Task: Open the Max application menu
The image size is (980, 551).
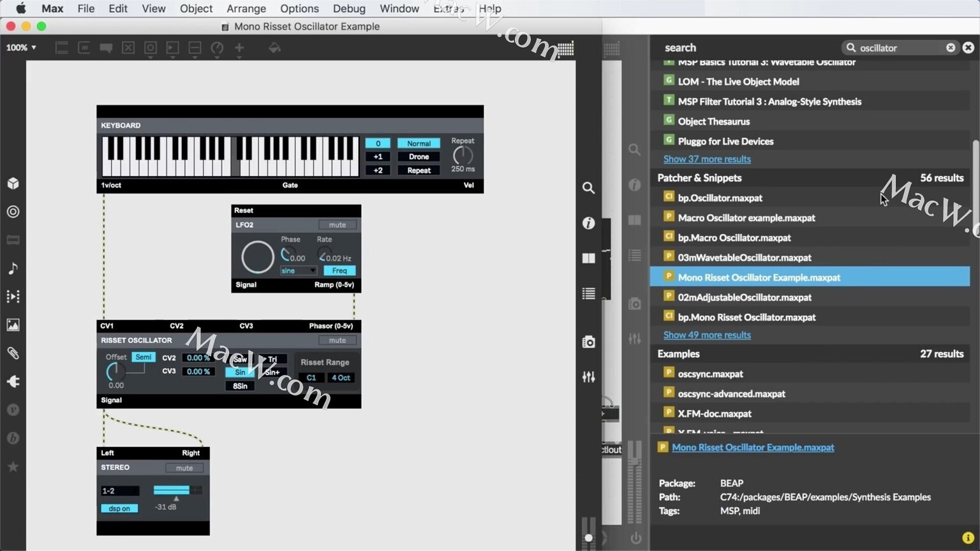Action: tap(52, 8)
